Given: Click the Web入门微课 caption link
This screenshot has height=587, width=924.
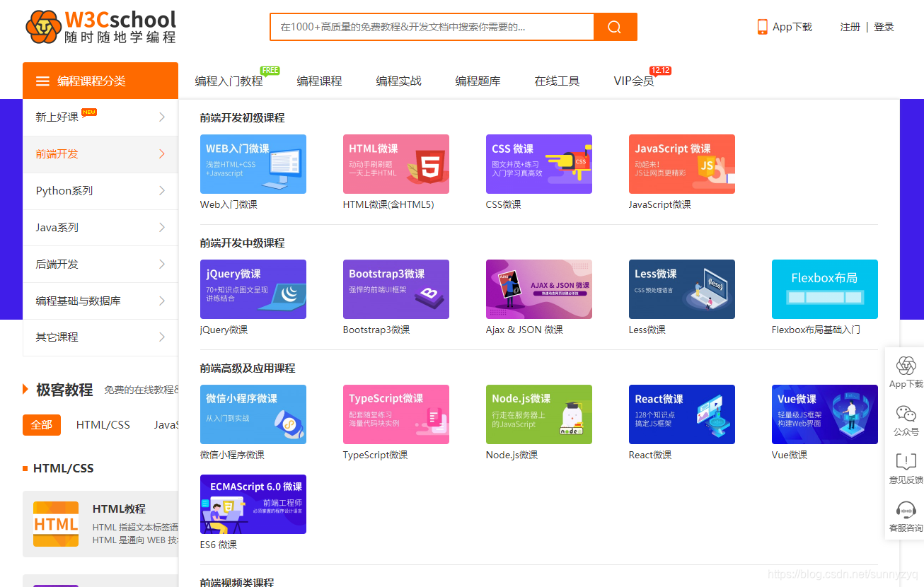Looking at the screenshot, I should click(229, 204).
